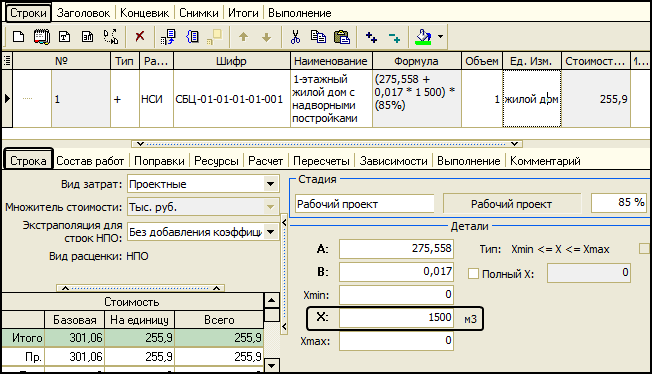The image size is (652, 374).
Task: Open the Концевик tab
Action: (x=144, y=13)
